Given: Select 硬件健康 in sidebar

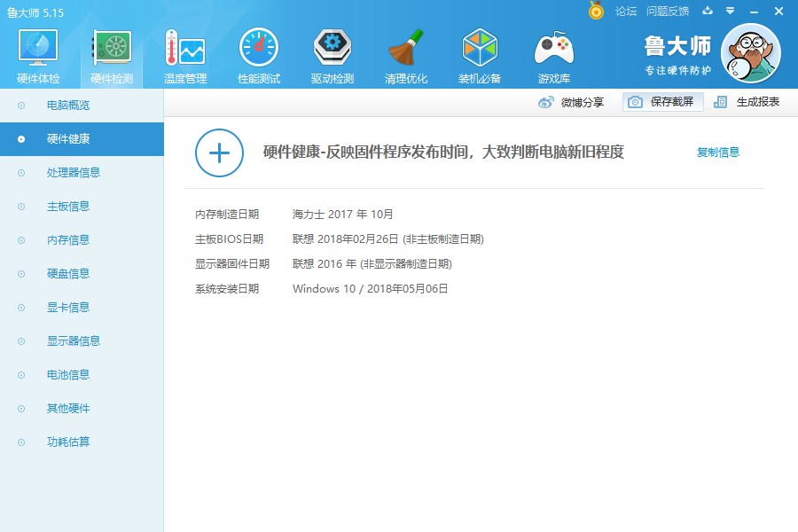Looking at the screenshot, I should 82,139.
